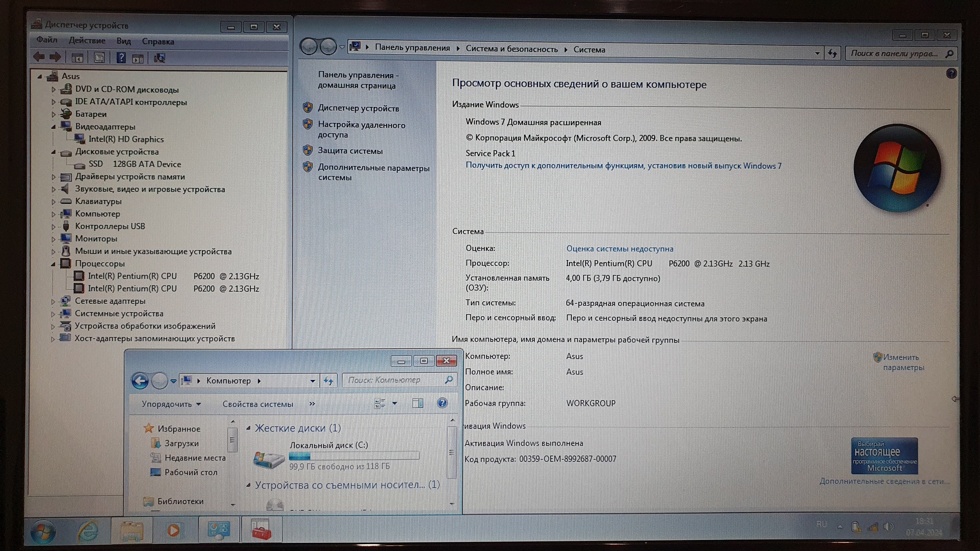Collapse the Видеоадаптеры tree node

coord(53,127)
